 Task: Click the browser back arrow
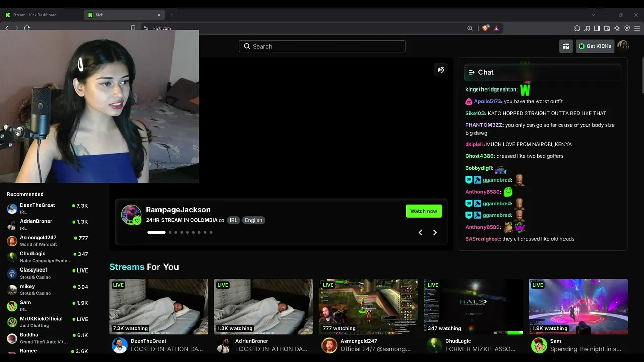point(7,28)
